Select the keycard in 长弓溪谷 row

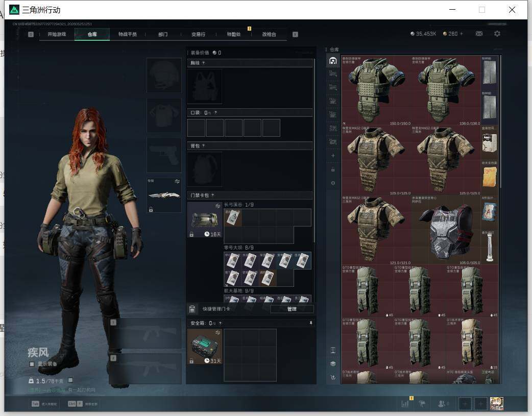(x=233, y=217)
